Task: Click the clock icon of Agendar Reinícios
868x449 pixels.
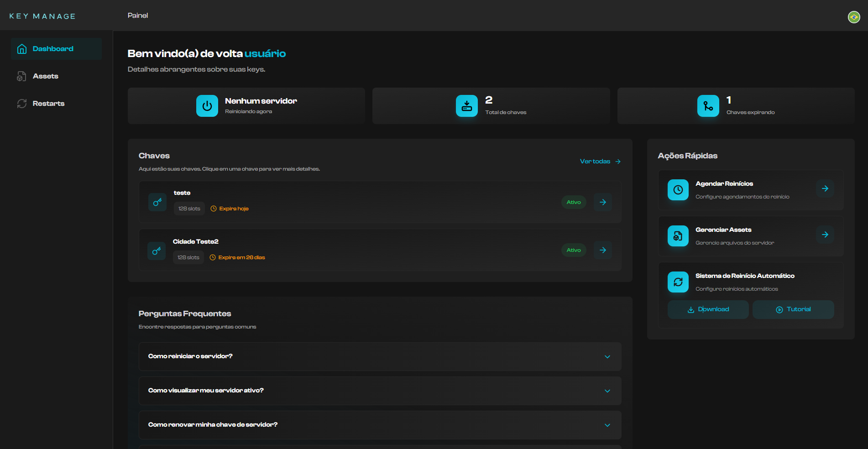Action: tap(678, 190)
